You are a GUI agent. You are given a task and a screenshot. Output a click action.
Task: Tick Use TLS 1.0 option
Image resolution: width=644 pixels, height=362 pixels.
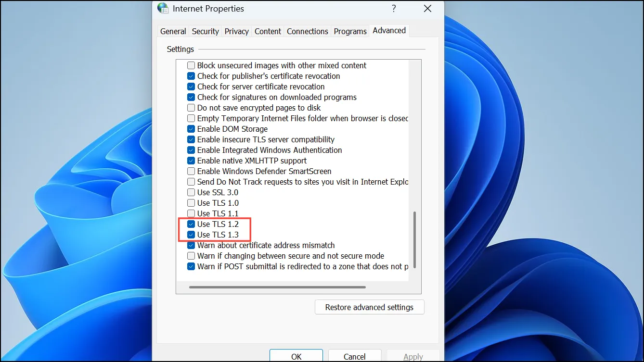point(191,203)
